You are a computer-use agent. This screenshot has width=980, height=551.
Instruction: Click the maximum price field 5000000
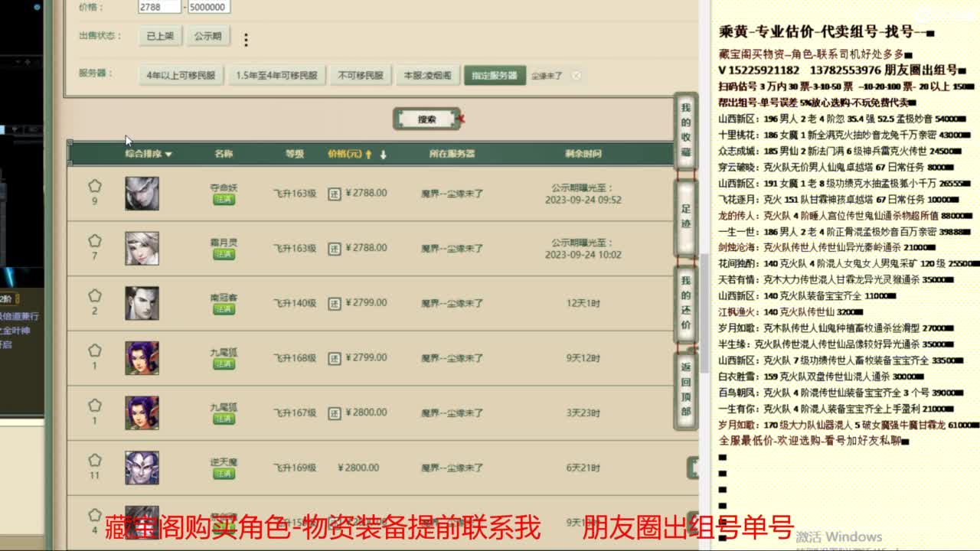tap(208, 7)
